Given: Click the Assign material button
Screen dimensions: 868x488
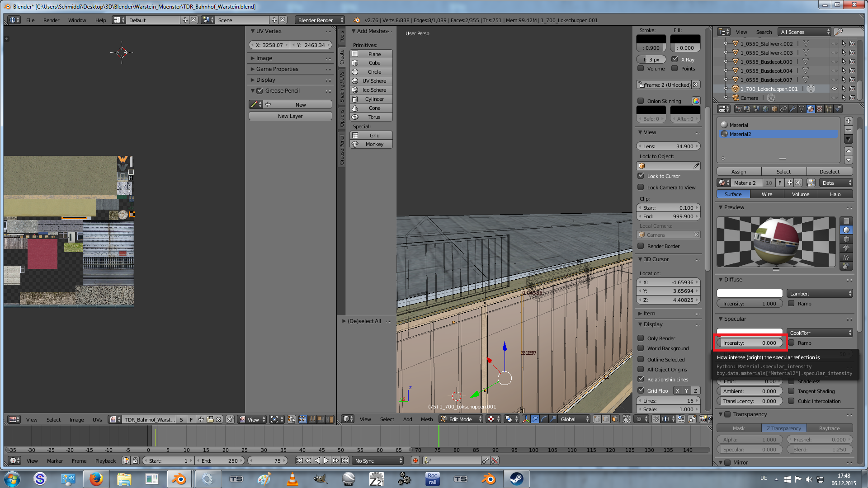Looking at the screenshot, I should [739, 172].
